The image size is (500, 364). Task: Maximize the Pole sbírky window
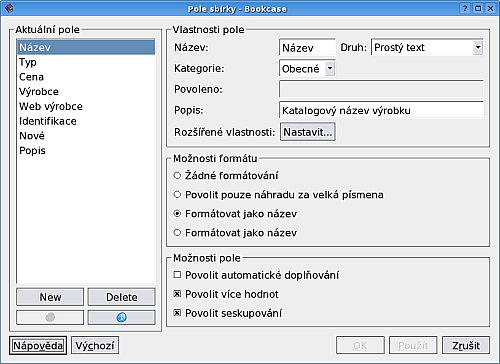coord(478,8)
